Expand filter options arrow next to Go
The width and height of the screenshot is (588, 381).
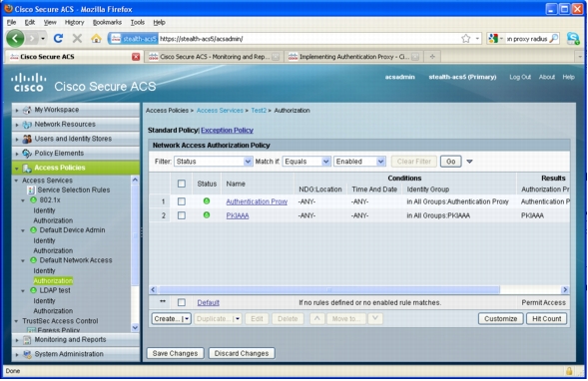click(469, 162)
